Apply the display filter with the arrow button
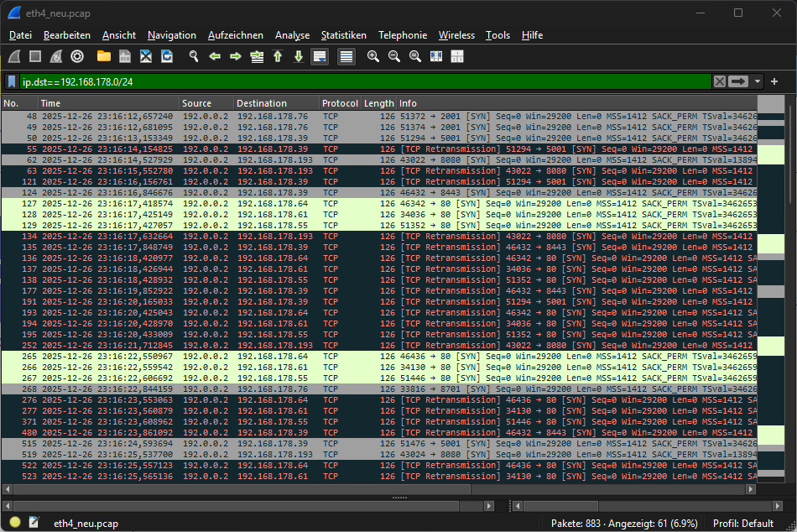The height and width of the screenshot is (532, 797). point(738,82)
